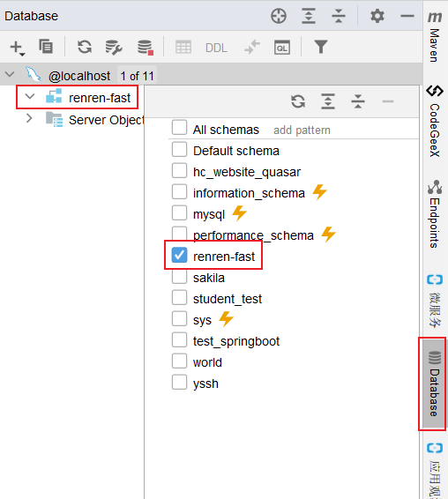Screen dimensions: 448x499
Task: Expand the Server Objects folder
Action: (x=29, y=118)
